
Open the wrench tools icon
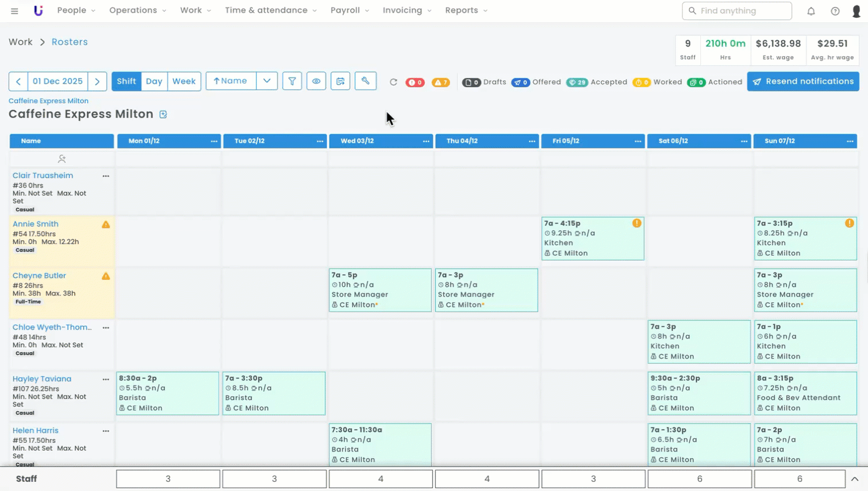click(x=365, y=81)
